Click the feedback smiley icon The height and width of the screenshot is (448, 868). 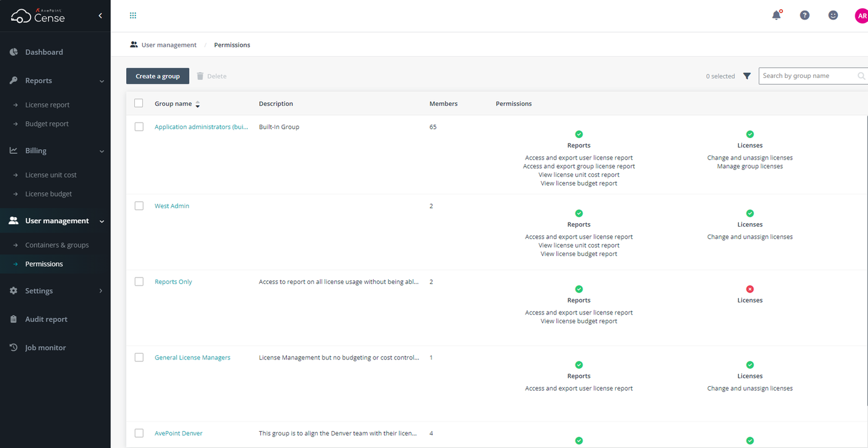click(833, 16)
